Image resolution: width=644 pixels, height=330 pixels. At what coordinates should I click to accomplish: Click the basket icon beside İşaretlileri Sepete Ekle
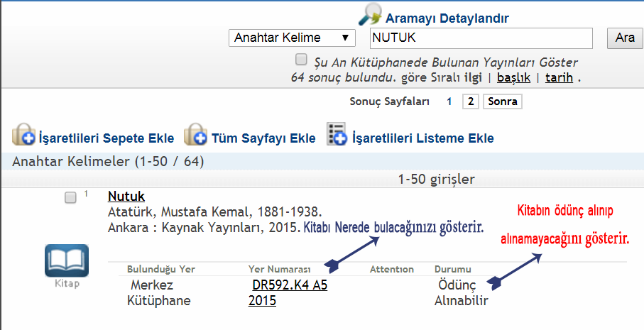click(24, 134)
